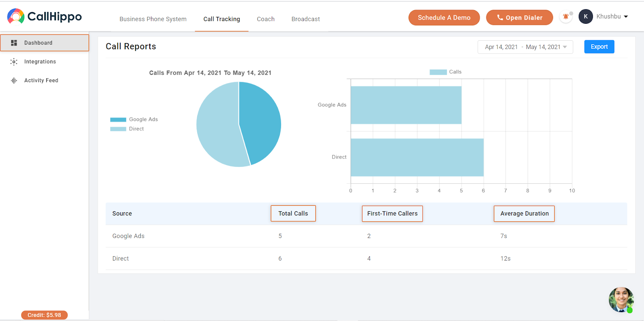Click the Direct bar in bar chart

point(417,157)
